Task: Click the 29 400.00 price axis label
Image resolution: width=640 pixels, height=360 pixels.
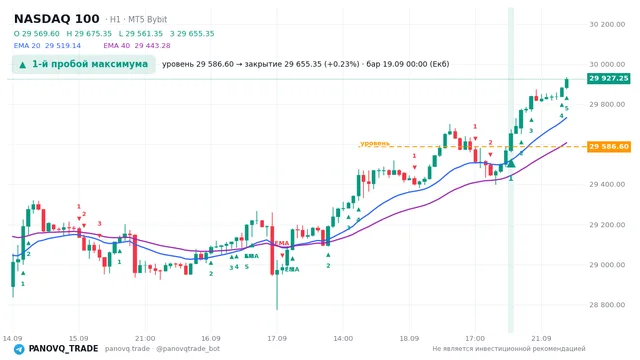Action: coord(607,184)
